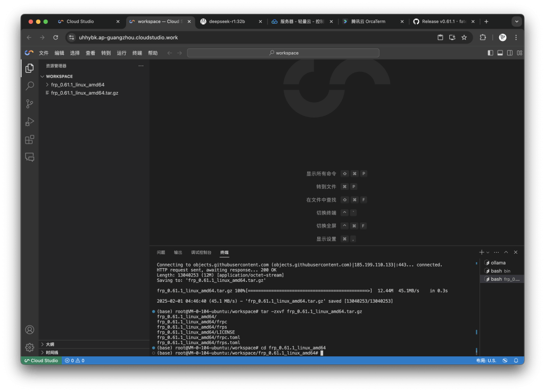Viewport: 545px width, 392px height.
Task: Switch to the 输出 panel tab
Action: [x=178, y=253]
